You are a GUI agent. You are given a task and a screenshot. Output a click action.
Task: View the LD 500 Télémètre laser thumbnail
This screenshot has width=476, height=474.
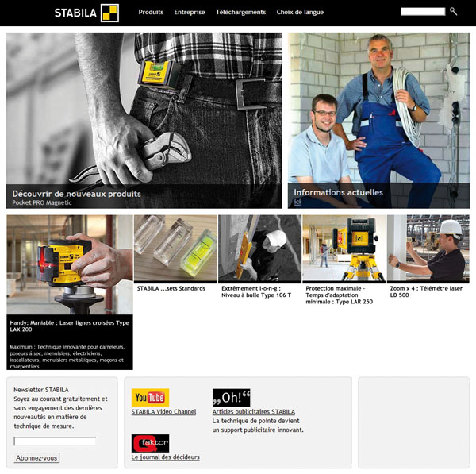[x=428, y=249]
